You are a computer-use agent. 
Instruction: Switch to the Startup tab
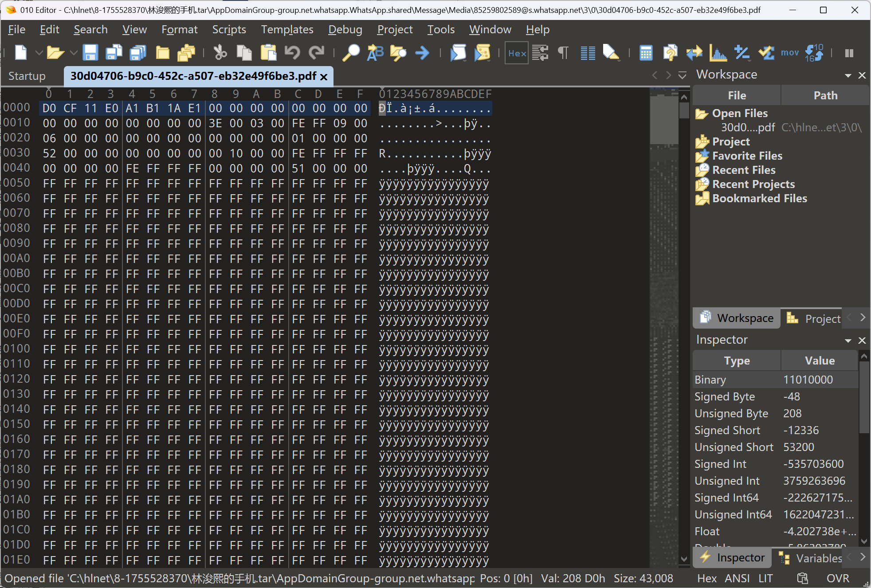coord(27,76)
